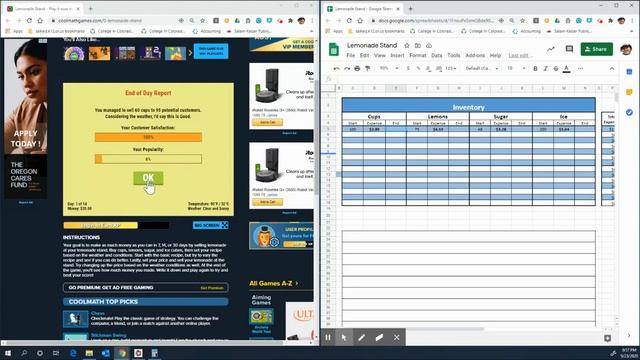640x360 pixels.
Task: Star the Lemonade Stand spreadsheet
Action: pos(407,45)
